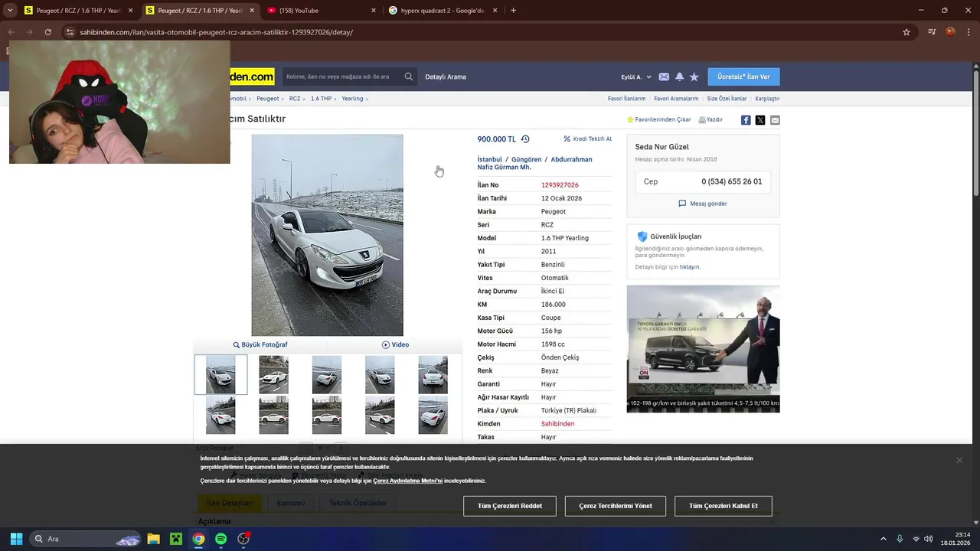Close the hyperx quadcast Google tab

(x=495, y=11)
